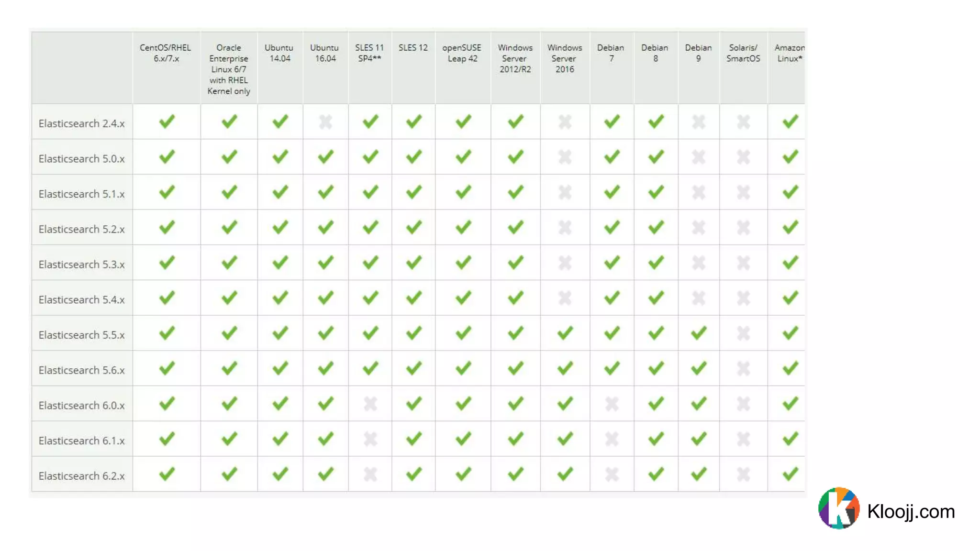The image size is (980, 551).
Task: Click checkmark for Elasticsearch 5.5.x Windows Server 2016
Action: (x=565, y=333)
